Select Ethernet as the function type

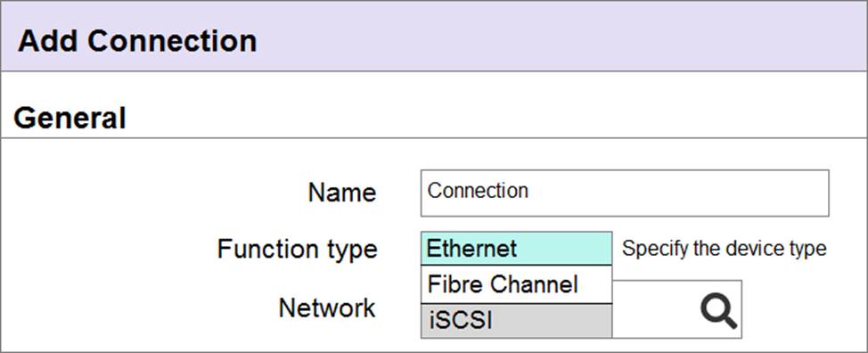point(517,249)
